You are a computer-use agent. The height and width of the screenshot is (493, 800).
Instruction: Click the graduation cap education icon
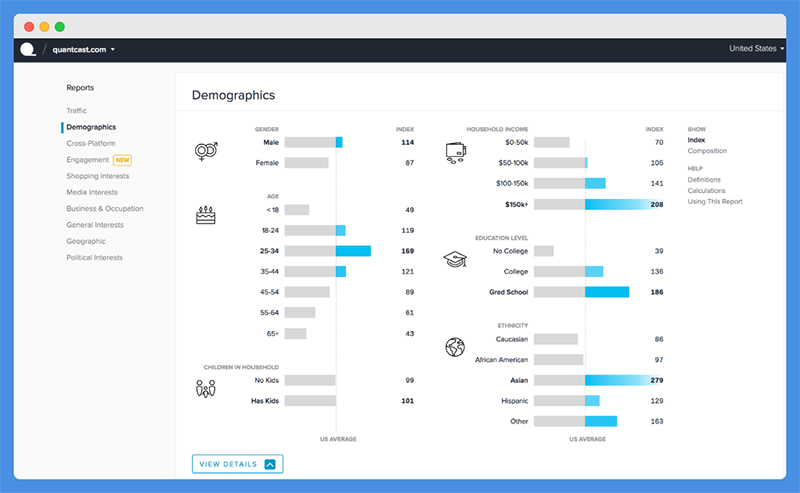point(455,259)
